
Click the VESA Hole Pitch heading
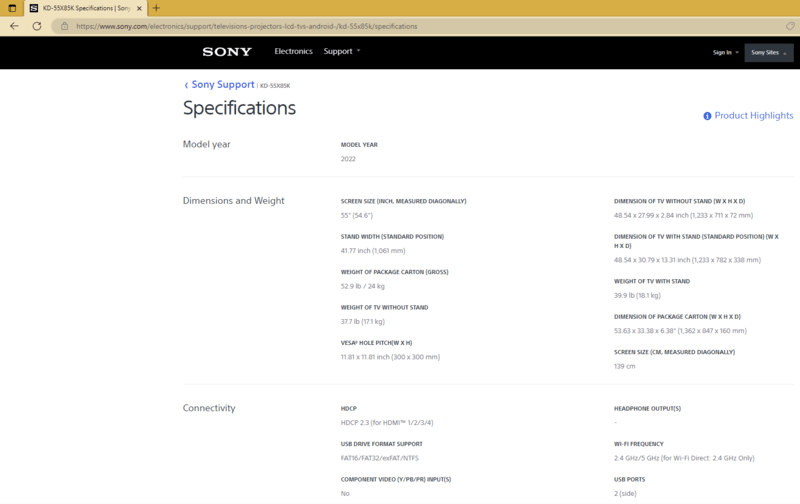[377, 343]
